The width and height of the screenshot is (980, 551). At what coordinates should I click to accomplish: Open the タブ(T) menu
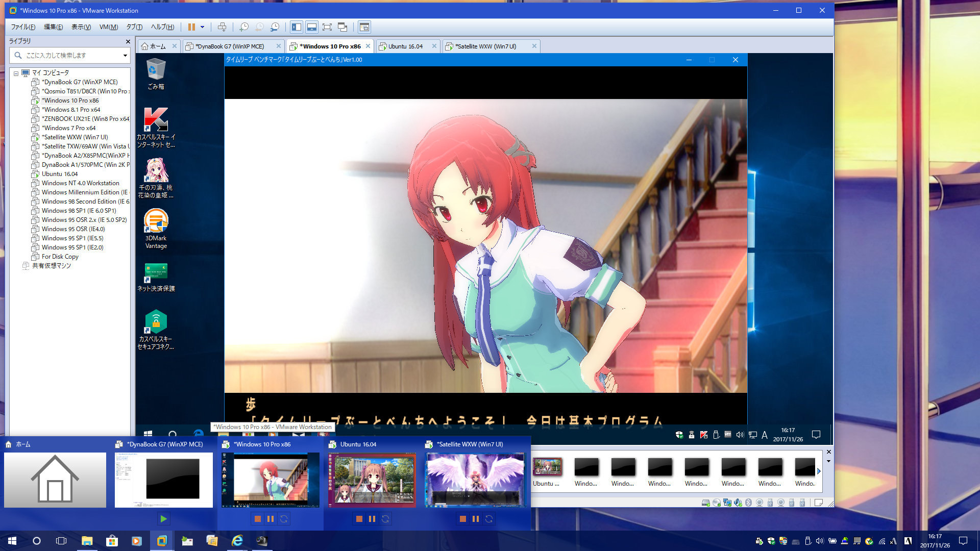pos(134,27)
